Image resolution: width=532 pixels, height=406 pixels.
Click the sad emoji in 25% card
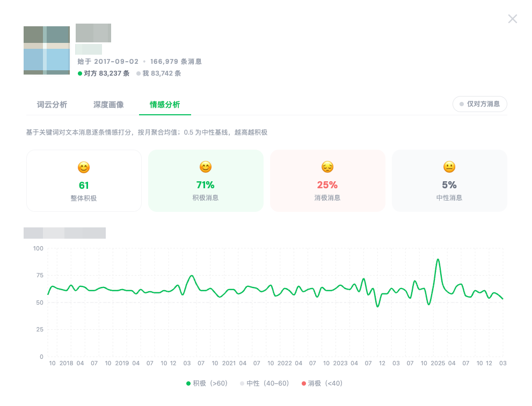coord(327,167)
